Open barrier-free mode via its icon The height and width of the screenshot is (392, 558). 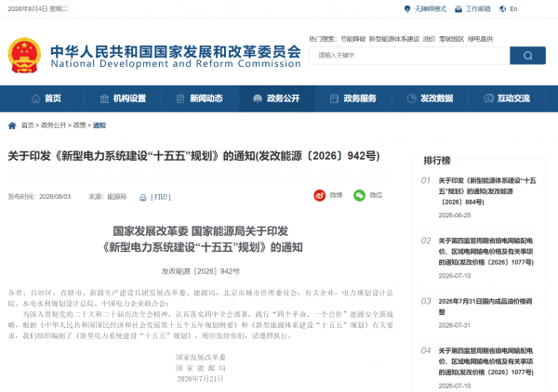pyautogui.click(x=407, y=9)
